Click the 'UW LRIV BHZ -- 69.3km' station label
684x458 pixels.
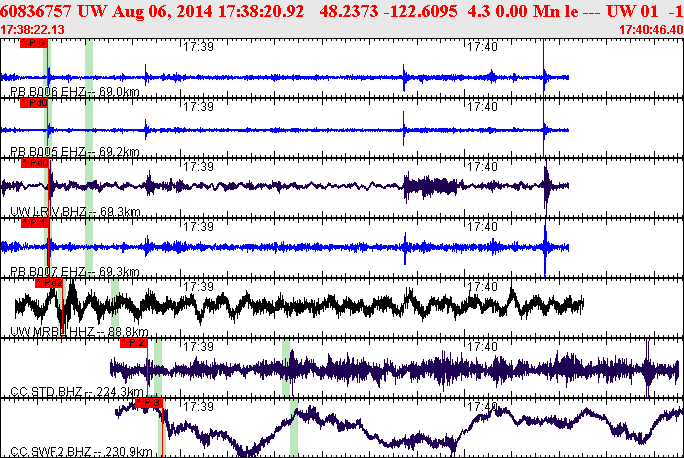point(75,212)
